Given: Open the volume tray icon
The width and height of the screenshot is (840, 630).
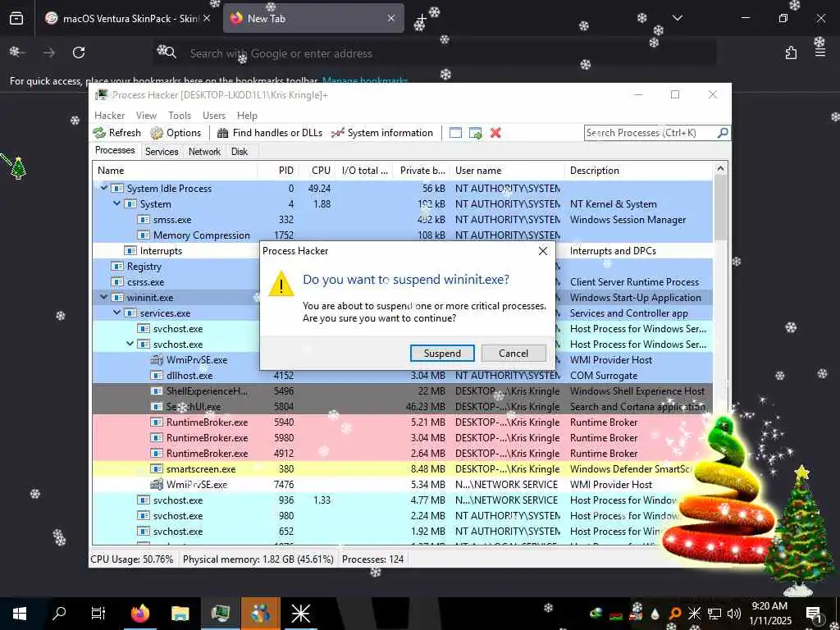Looking at the screenshot, I should [734, 614].
